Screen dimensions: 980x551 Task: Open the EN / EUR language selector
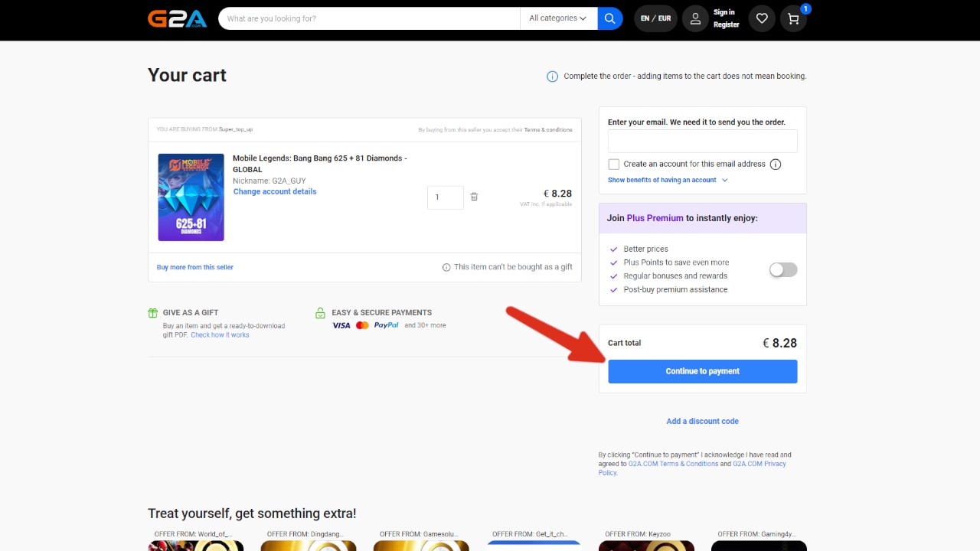[655, 19]
